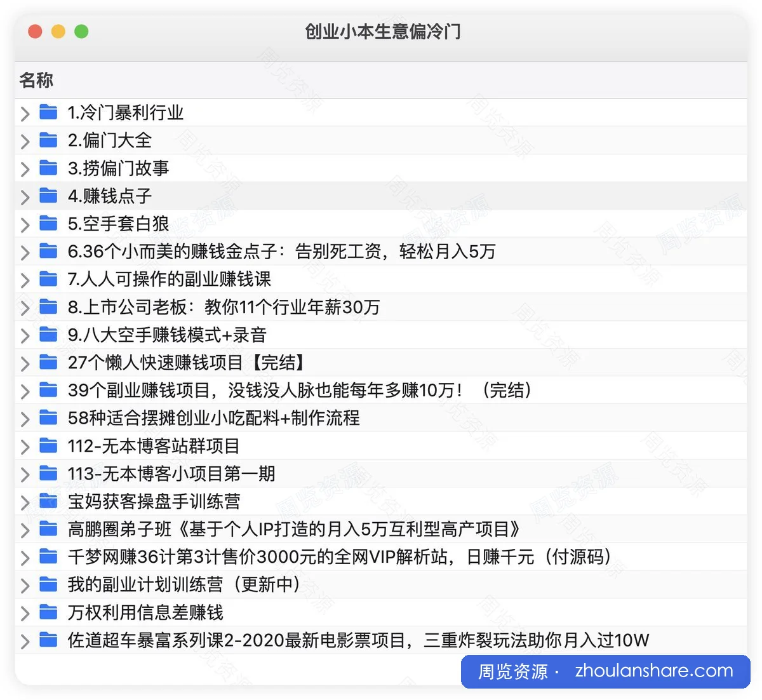Expand the 佐道超车暴富系列课2 disclosure chevron
The height and width of the screenshot is (700, 762).
25,642
